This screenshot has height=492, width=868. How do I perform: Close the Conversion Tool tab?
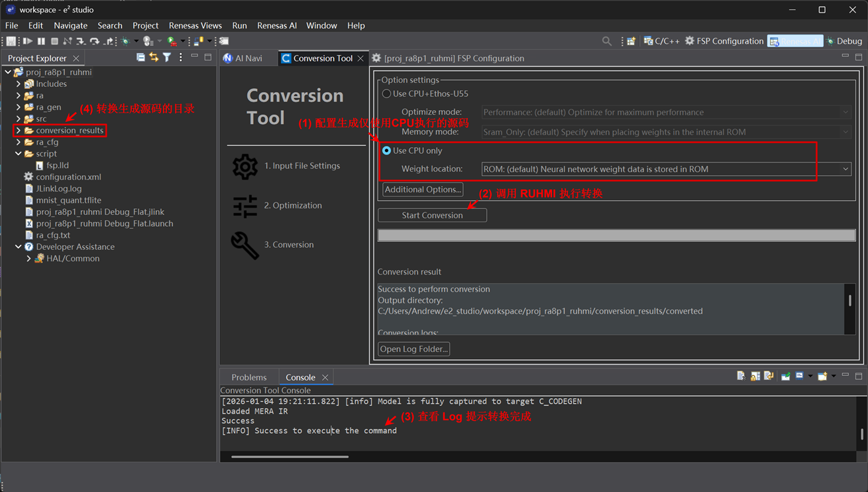[360, 58]
